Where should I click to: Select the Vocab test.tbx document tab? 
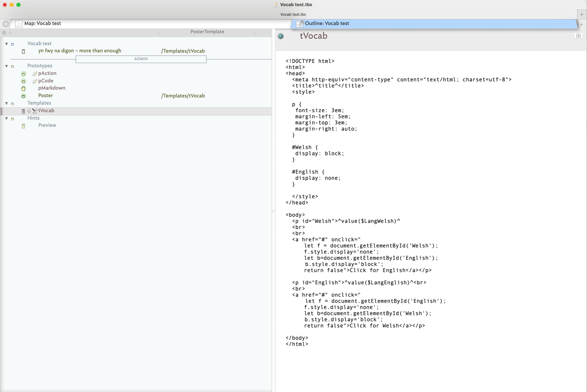(x=293, y=14)
